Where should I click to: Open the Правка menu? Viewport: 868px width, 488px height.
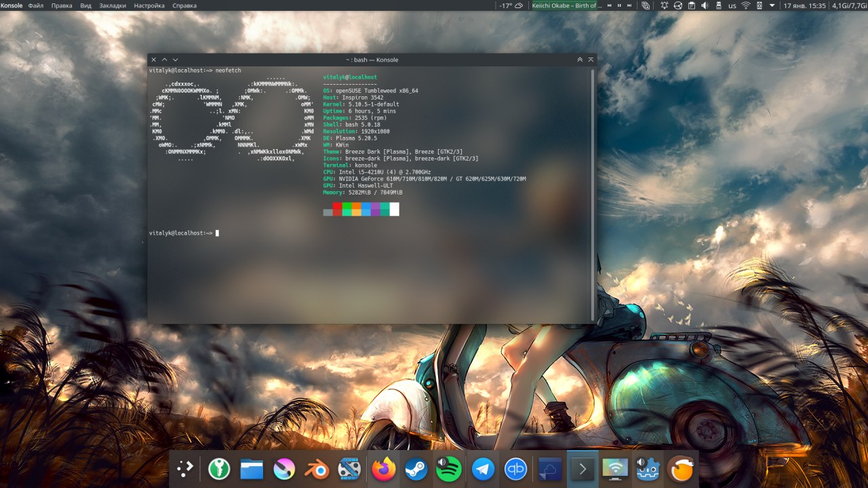coord(62,5)
